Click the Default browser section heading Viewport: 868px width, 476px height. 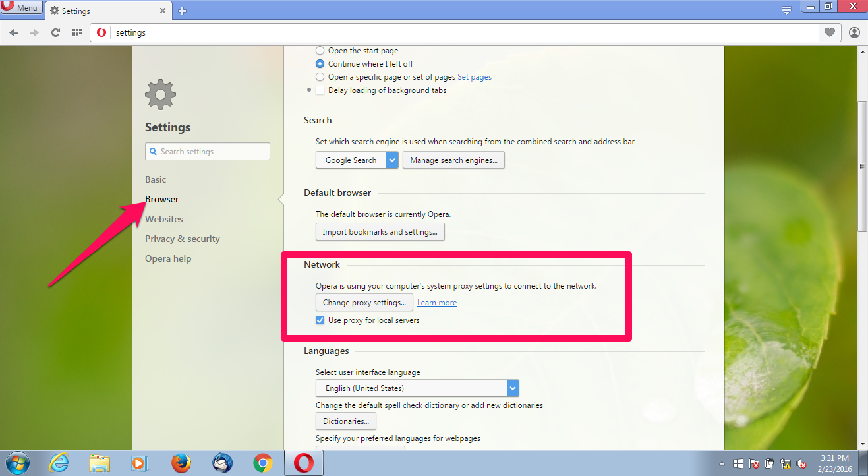[337, 193]
